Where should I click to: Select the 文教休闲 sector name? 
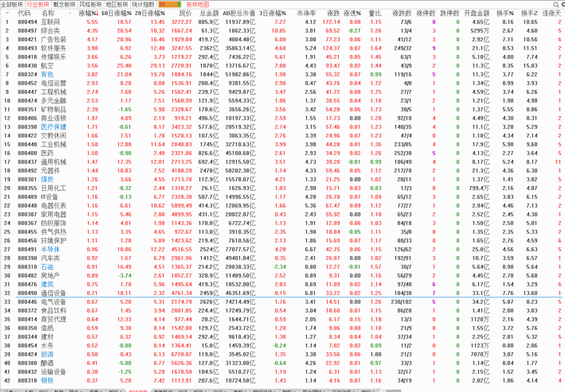[54, 136]
